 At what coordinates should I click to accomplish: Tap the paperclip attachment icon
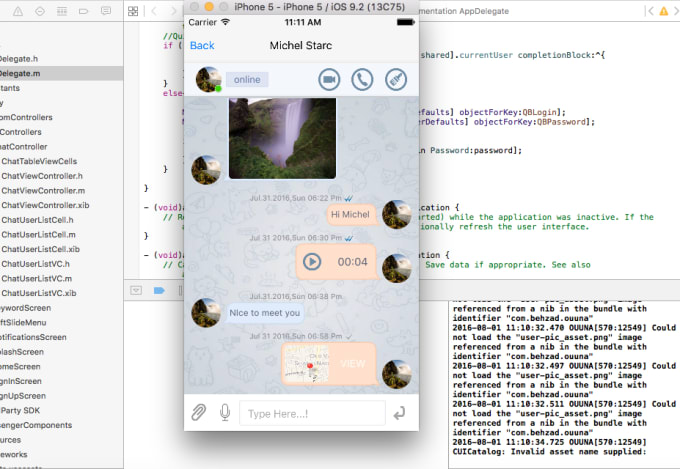199,413
